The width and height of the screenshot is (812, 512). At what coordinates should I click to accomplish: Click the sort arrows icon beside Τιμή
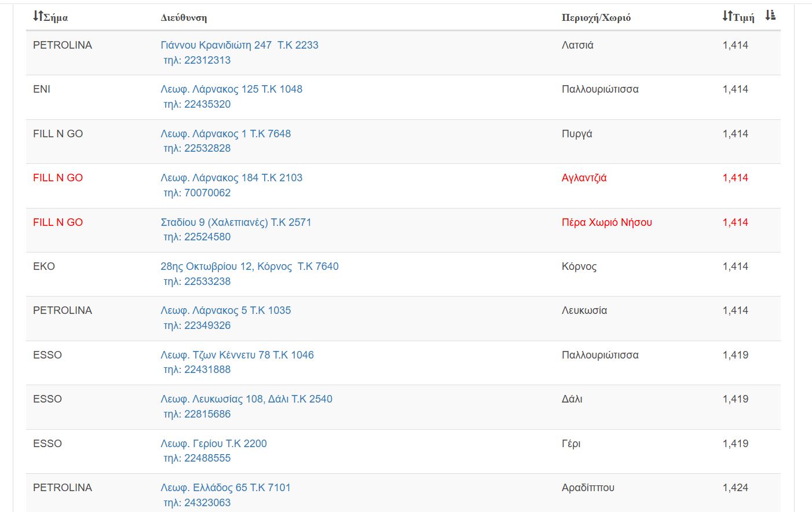[x=727, y=16]
